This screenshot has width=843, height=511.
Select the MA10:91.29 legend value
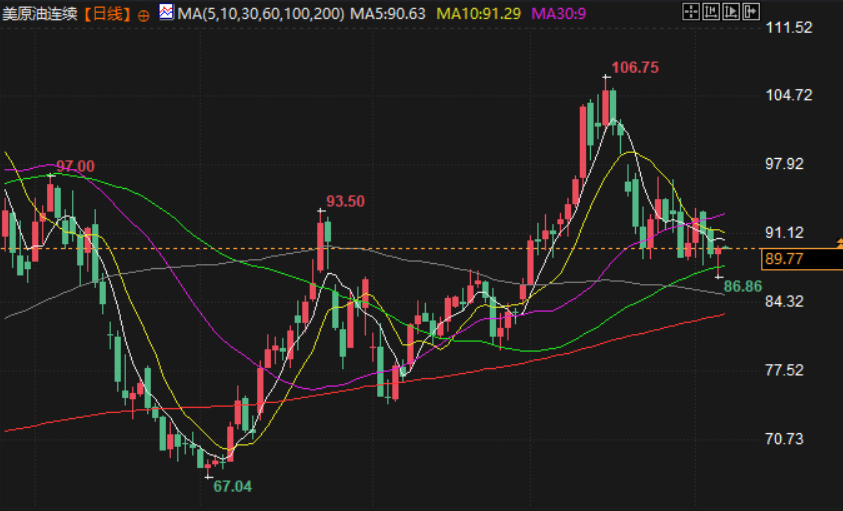click(x=478, y=13)
